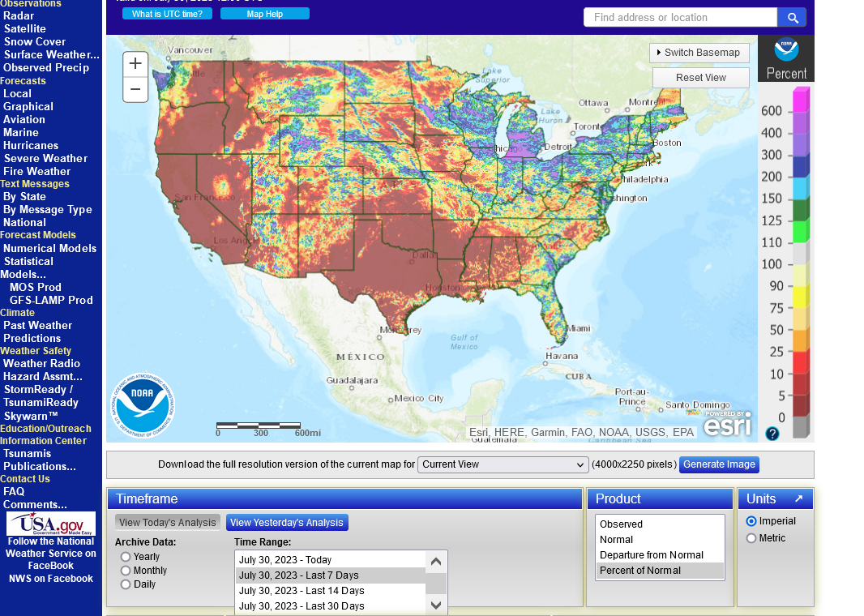Click the 0 percent gray legend swatch
The width and height of the screenshot is (864, 616).
[x=801, y=427]
